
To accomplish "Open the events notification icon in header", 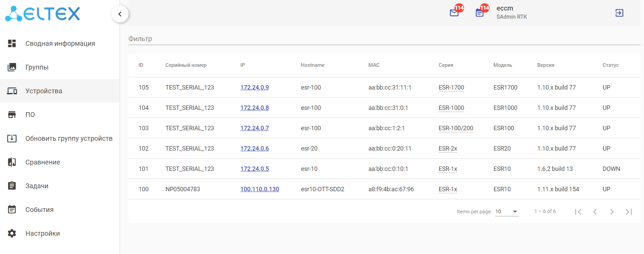I will 480,13.
